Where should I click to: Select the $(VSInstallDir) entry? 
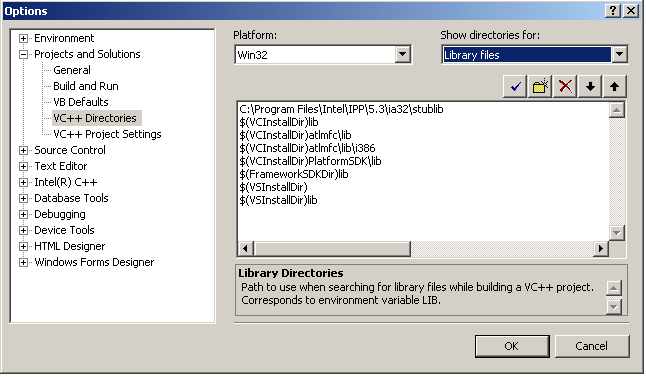click(x=273, y=187)
